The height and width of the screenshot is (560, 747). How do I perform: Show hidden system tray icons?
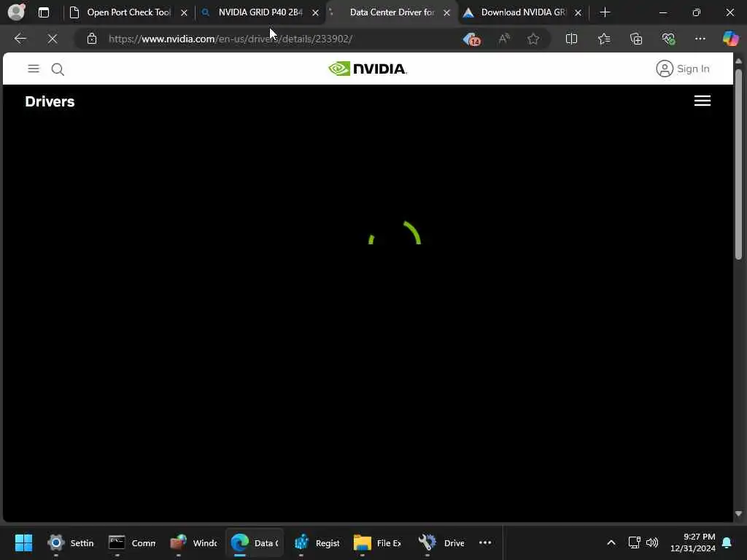pyautogui.click(x=611, y=542)
